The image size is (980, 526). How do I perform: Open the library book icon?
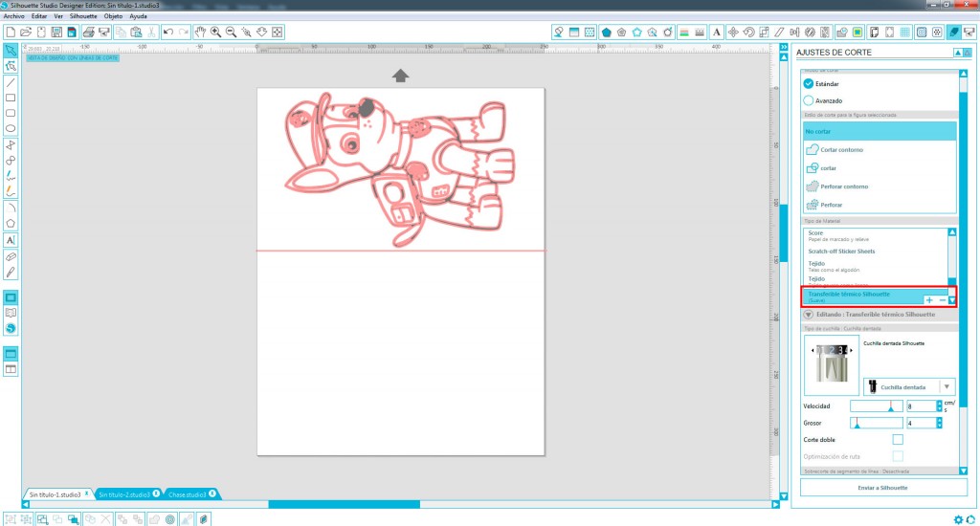pyautogui.click(x=11, y=313)
